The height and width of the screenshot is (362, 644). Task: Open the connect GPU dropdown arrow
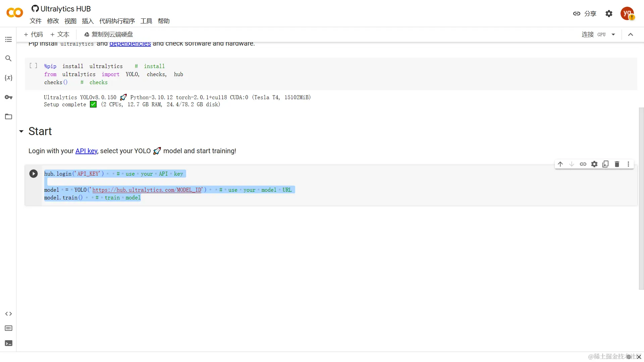coord(613,35)
